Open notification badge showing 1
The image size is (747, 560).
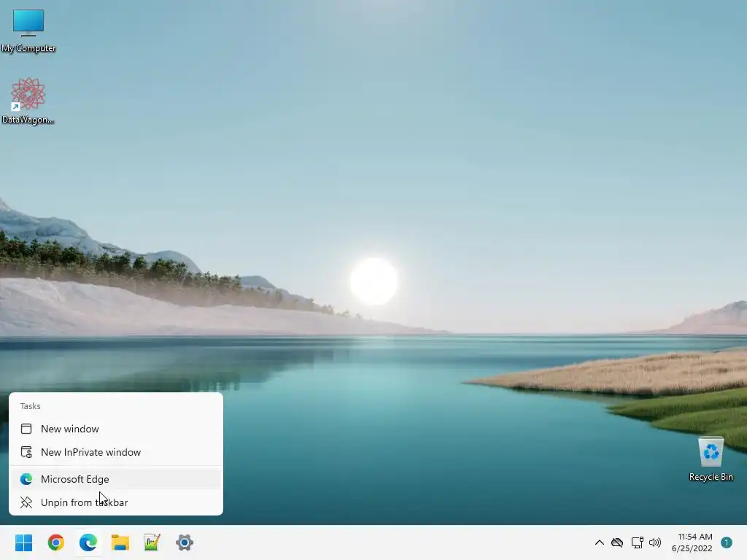point(727,542)
